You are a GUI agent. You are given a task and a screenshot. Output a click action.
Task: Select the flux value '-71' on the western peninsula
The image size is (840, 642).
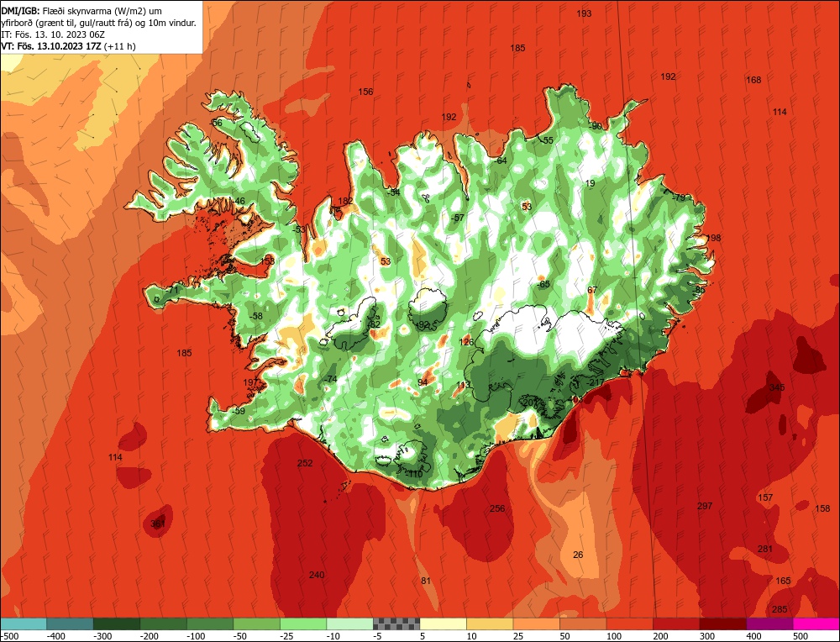[171, 290]
